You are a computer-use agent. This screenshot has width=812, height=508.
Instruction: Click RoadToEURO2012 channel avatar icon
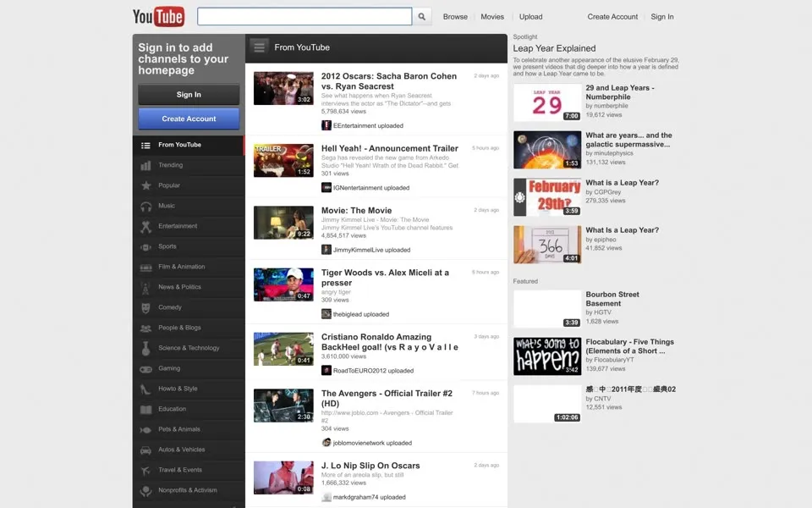click(326, 371)
